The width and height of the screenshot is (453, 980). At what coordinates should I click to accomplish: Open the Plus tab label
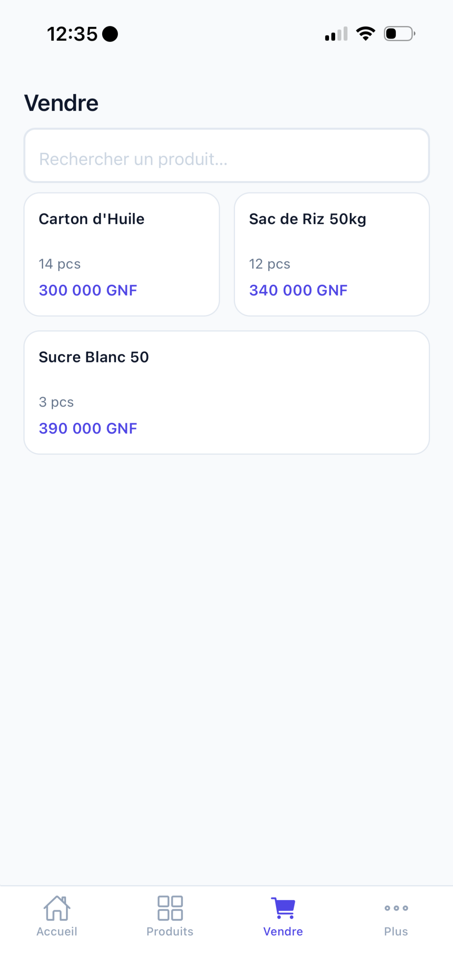[x=396, y=931]
